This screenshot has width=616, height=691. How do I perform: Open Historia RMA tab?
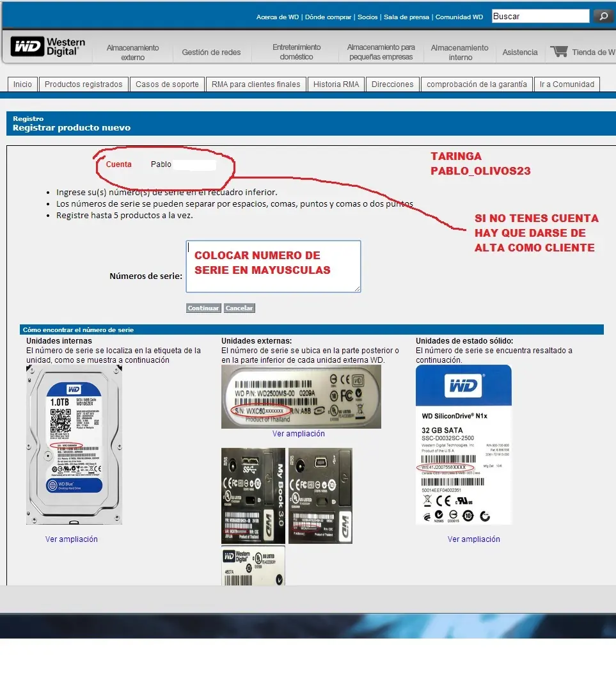(336, 84)
